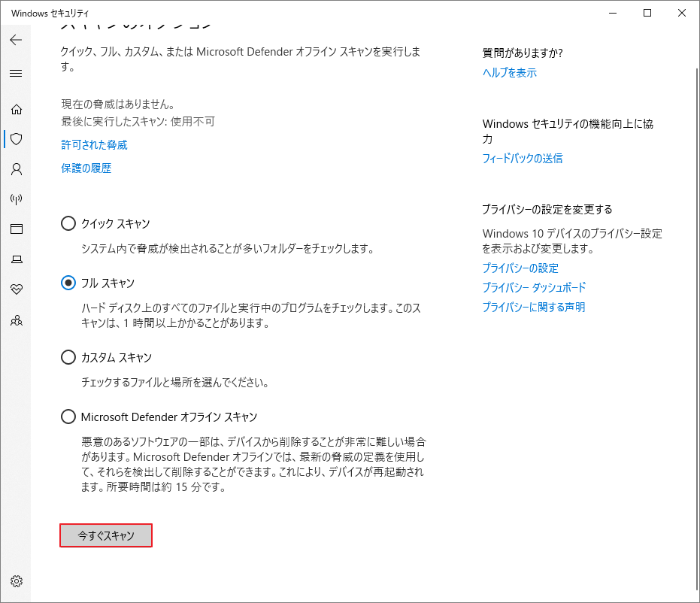Open Settings via the gear icon
700x603 pixels.
click(17, 581)
